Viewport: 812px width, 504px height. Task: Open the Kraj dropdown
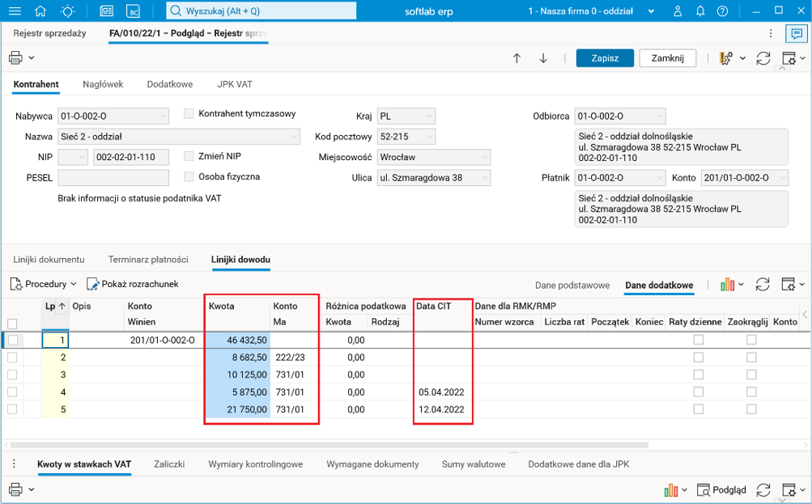pos(429,116)
